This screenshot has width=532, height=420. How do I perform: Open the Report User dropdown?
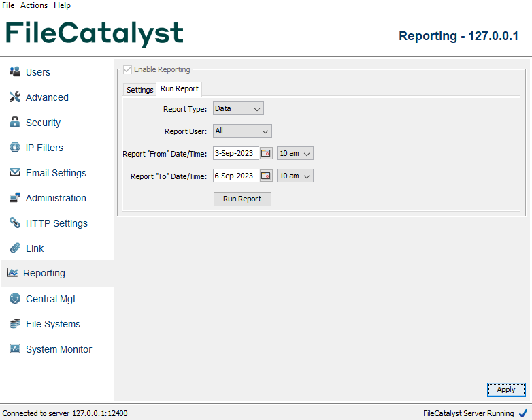pyautogui.click(x=242, y=131)
